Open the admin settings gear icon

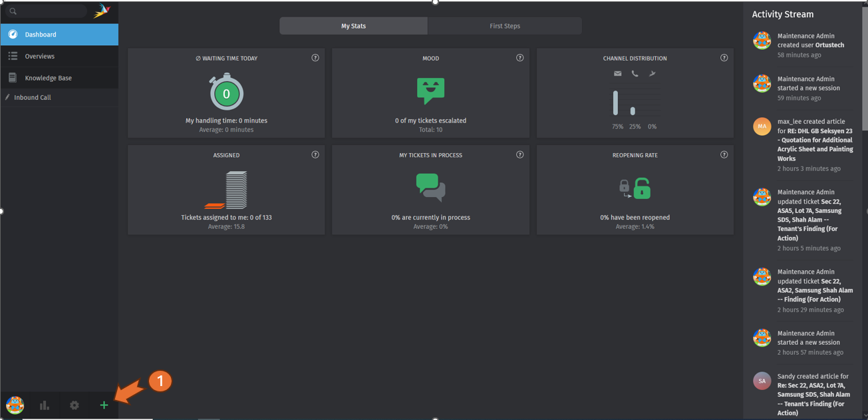click(x=74, y=405)
